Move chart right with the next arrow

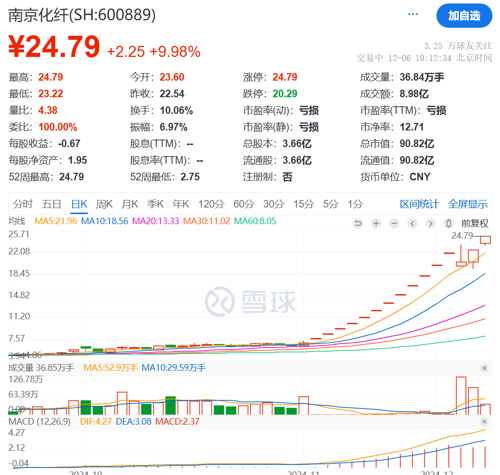pyautogui.click(x=430, y=223)
